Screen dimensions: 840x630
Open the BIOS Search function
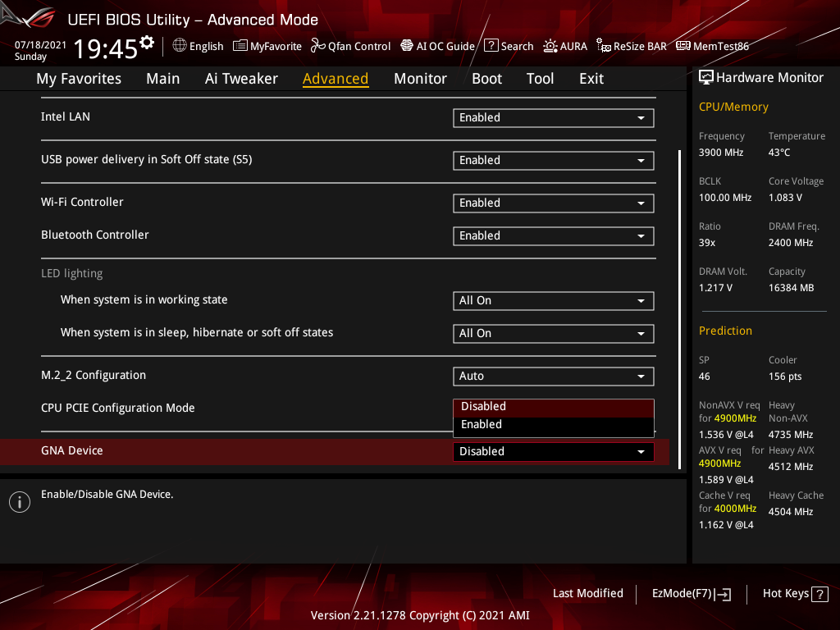click(x=509, y=46)
